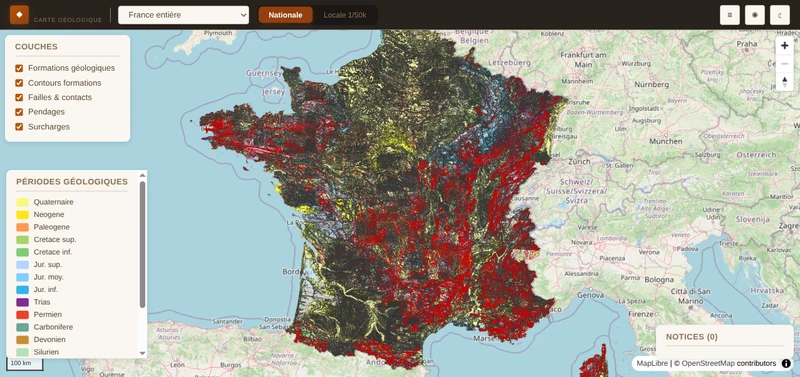Click the legend panel scrollbar thumb
The width and height of the screenshot is (800, 377).
tap(142, 244)
